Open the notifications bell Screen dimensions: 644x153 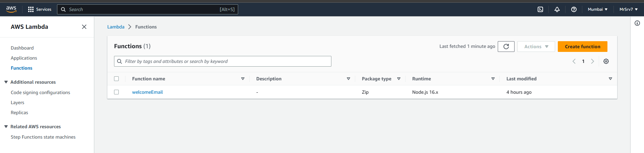click(x=557, y=9)
